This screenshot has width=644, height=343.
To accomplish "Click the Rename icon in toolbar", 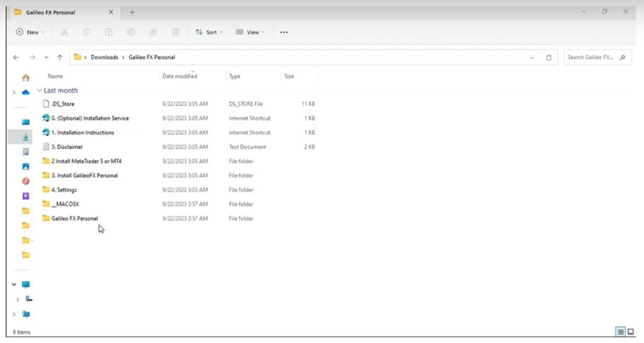I will pyautogui.click(x=131, y=32).
